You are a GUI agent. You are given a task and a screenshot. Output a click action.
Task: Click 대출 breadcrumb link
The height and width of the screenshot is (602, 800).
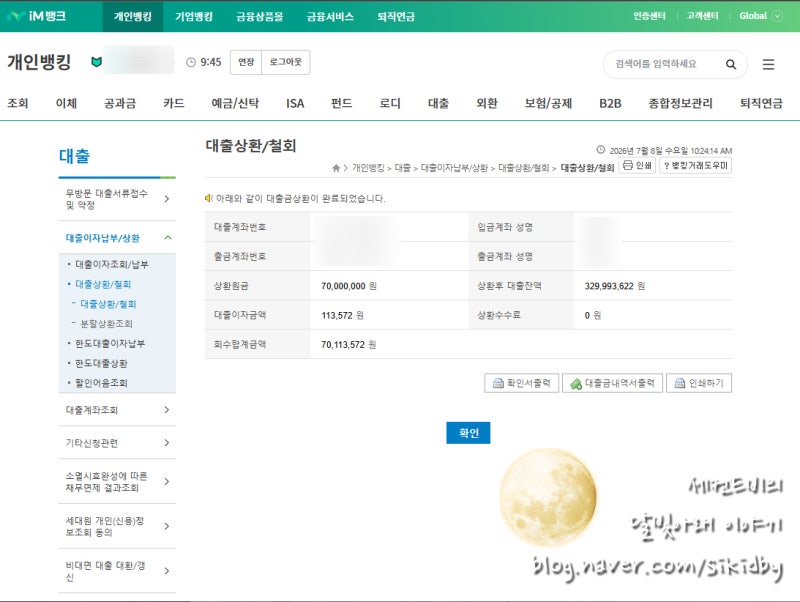403,168
